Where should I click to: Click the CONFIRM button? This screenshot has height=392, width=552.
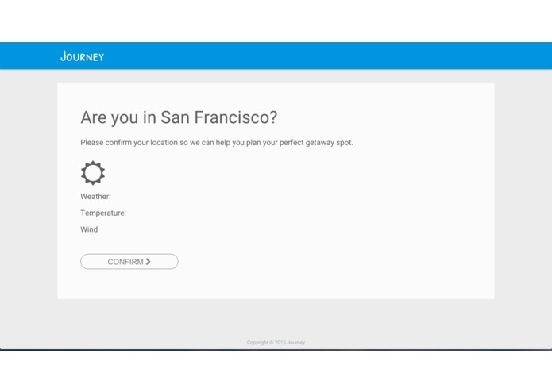[x=129, y=262]
